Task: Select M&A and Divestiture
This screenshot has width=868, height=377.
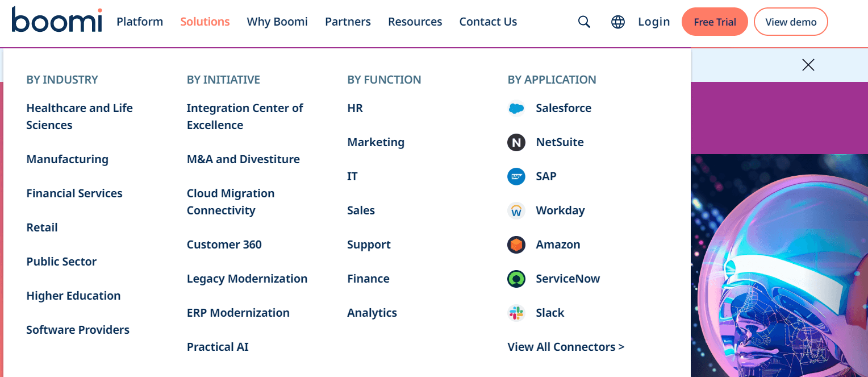Action: pos(243,159)
